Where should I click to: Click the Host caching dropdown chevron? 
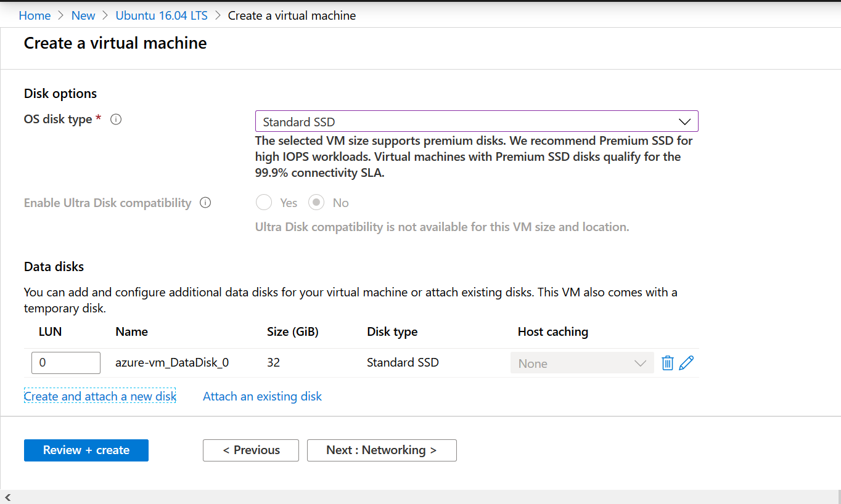(x=641, y=364)
